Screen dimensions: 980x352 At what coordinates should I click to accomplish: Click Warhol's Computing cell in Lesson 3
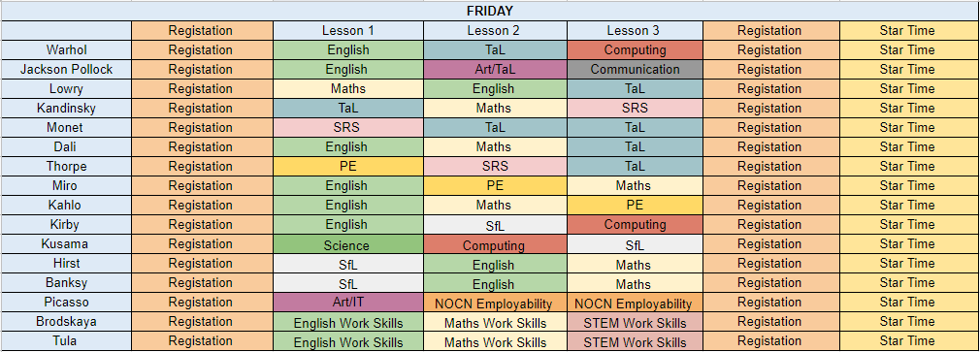click(635, 49)
